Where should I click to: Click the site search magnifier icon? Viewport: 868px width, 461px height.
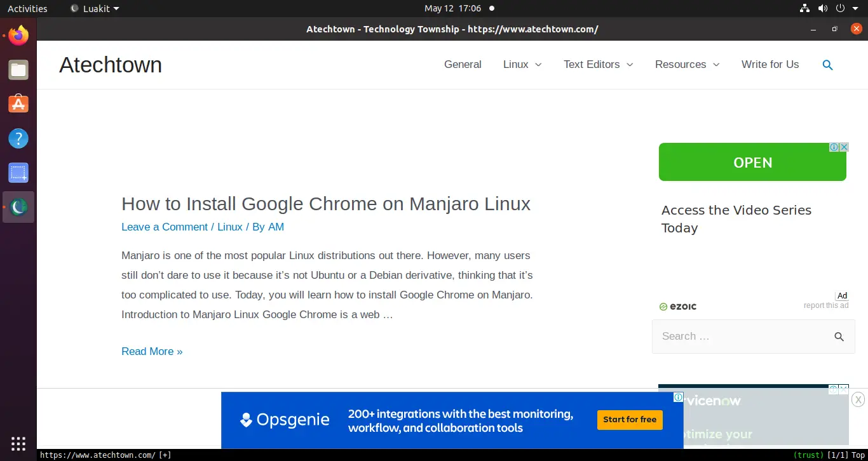(827, 65)
